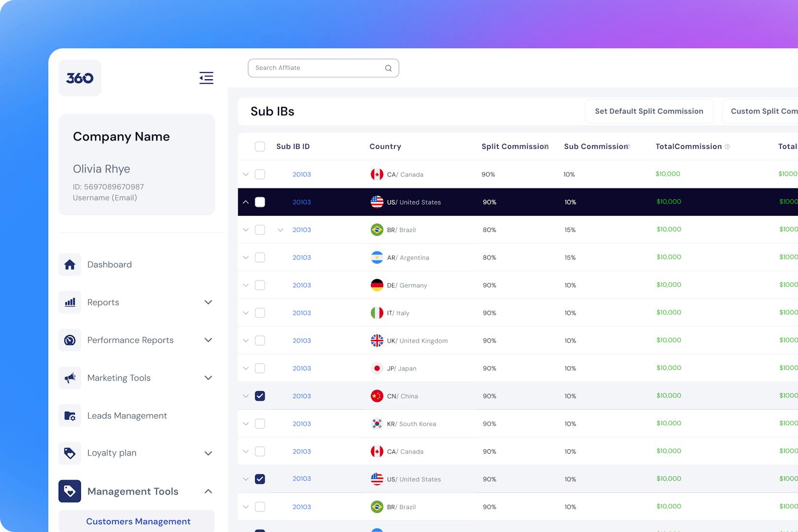Click Set Default Split Commission button
This screenshot has width=798, height=532.
(649, 111)
